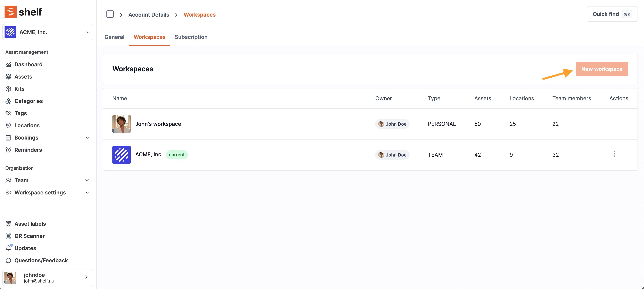Switch to the General tab
This screenshot has width=644, height=289.
(x=114, y=37)
